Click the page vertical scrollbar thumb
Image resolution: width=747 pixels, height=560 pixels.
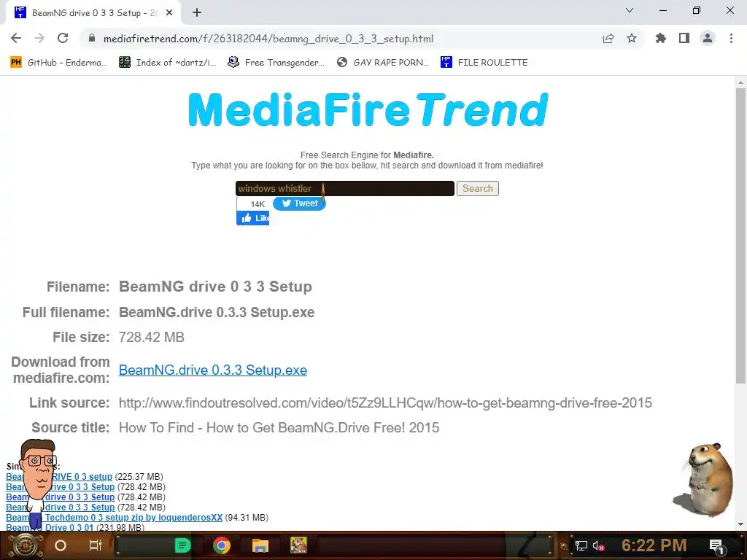(740, 236)
